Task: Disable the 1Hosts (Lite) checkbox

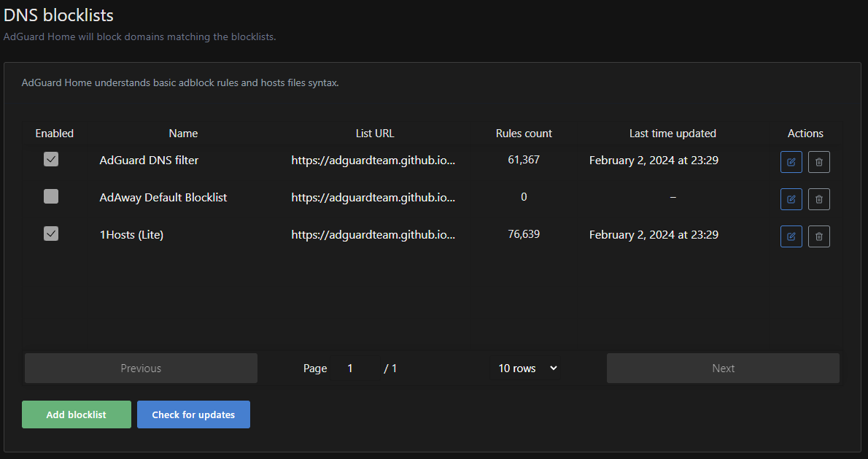Action: [x=51, y=234]
